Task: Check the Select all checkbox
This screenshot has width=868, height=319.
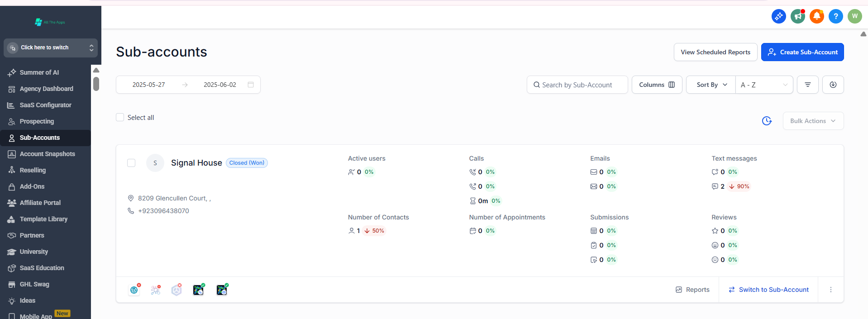Action: pos(120,117)
